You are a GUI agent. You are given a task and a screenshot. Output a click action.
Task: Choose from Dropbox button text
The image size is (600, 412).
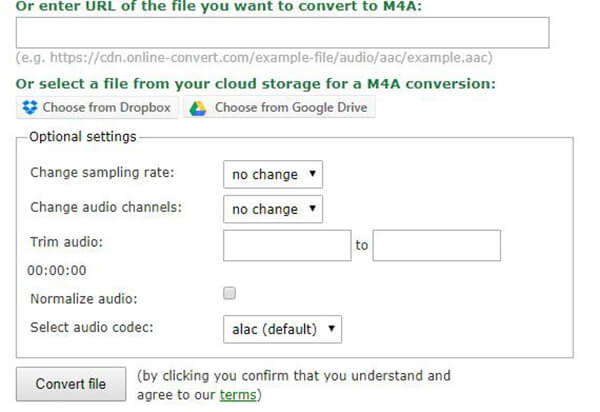tap(106, 107)
